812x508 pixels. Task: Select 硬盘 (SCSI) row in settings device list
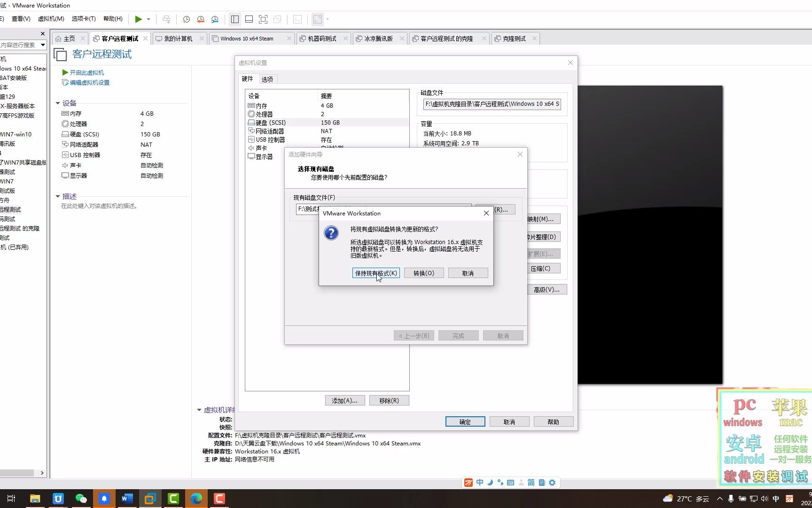coord(327,123)
